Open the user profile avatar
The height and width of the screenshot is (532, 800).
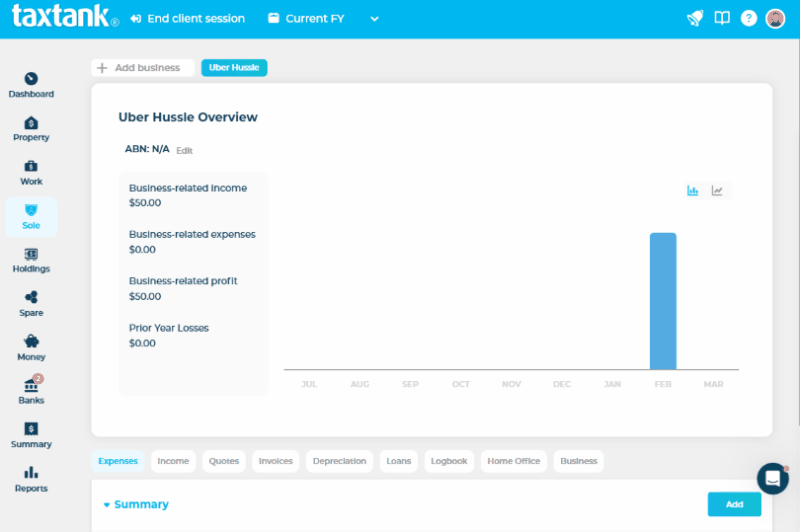click(x=775, y=18)
